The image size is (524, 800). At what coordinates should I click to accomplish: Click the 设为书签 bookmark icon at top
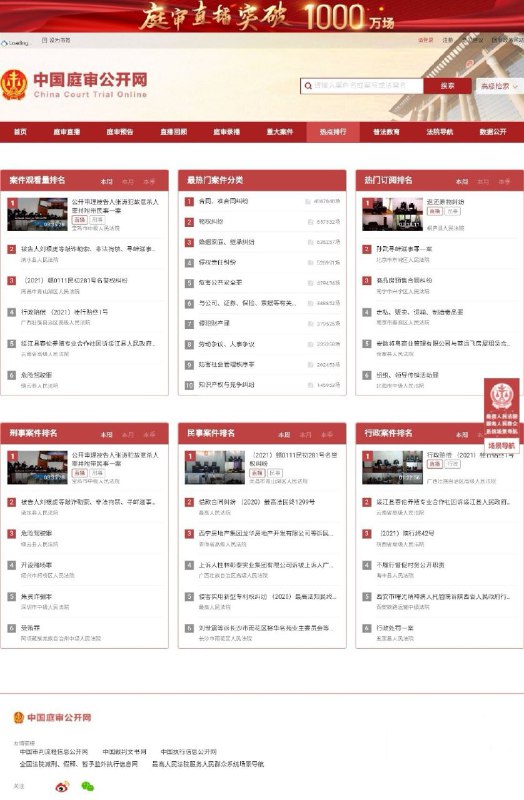click(x=44, y=40)
